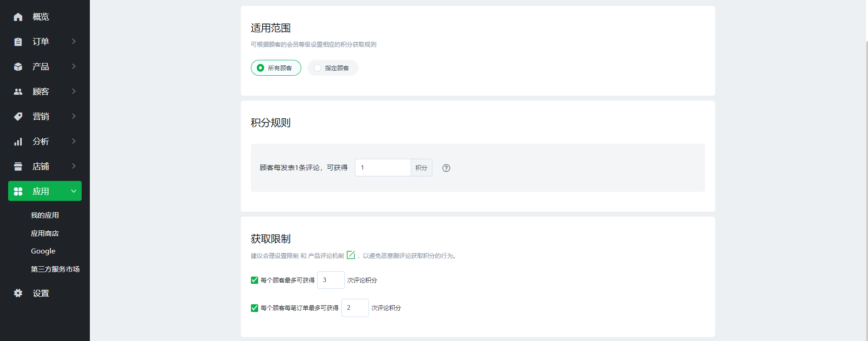Click the max reviews per customer input showing 3

point(331,280)
